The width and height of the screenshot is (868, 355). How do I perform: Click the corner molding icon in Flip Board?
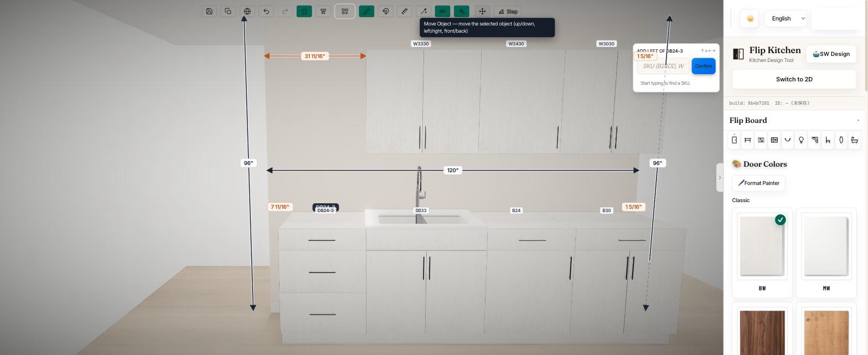click(814, 140)
